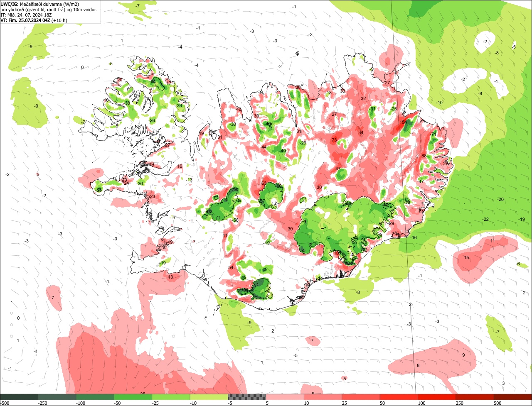Screen dimensions: 532x406
Task: Click the red legend swatch between 50 and 100
Action: (x=399, y=397)
